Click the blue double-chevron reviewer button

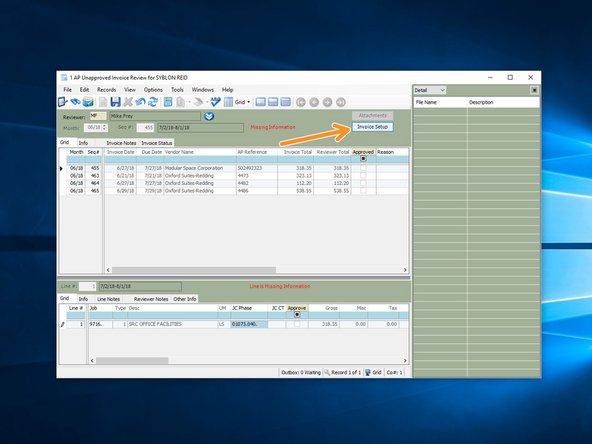pyautogui.click(x=209, y=116)
